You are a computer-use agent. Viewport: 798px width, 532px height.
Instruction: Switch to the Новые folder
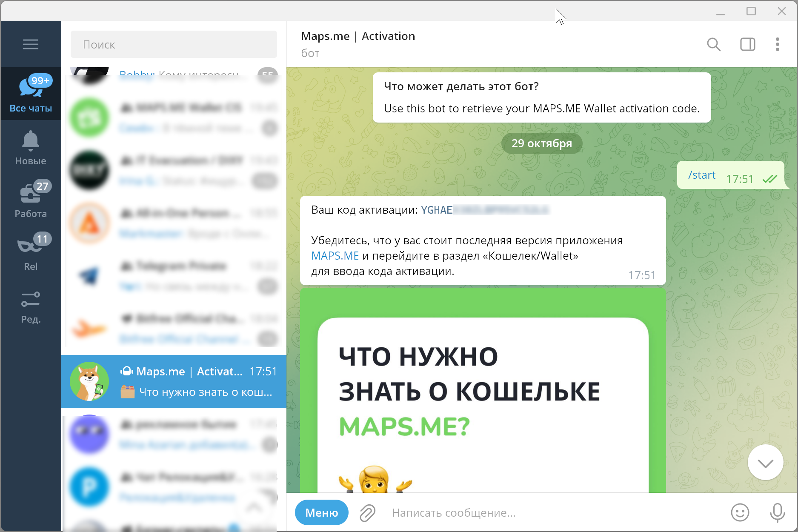point(31,147)
